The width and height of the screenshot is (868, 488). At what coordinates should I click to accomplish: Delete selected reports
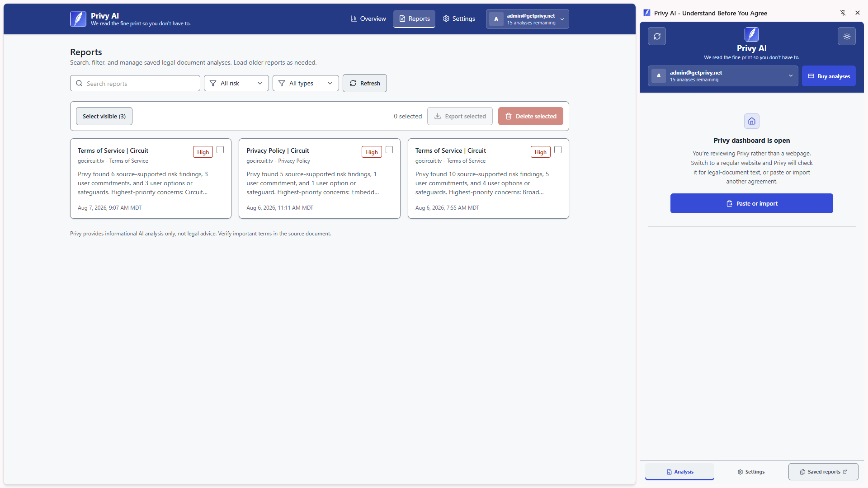point(530,116)
